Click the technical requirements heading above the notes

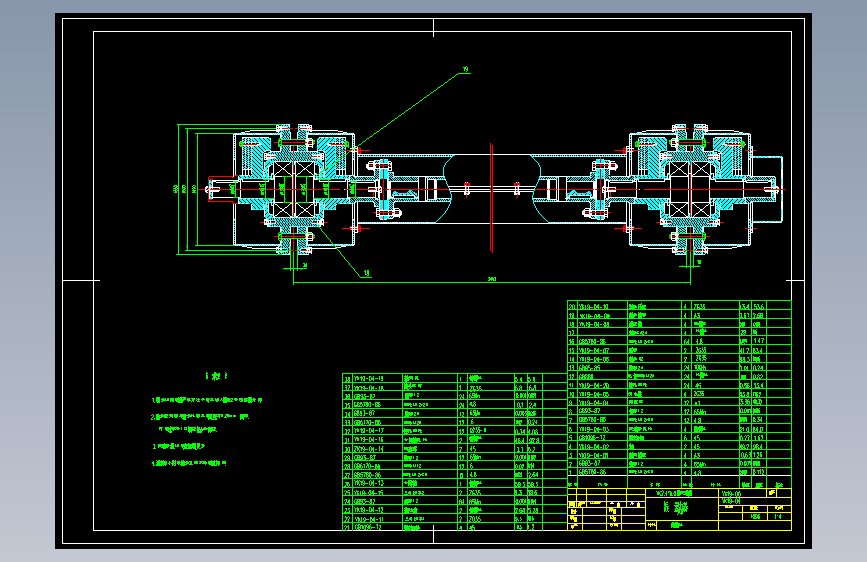tap(216, 376)
